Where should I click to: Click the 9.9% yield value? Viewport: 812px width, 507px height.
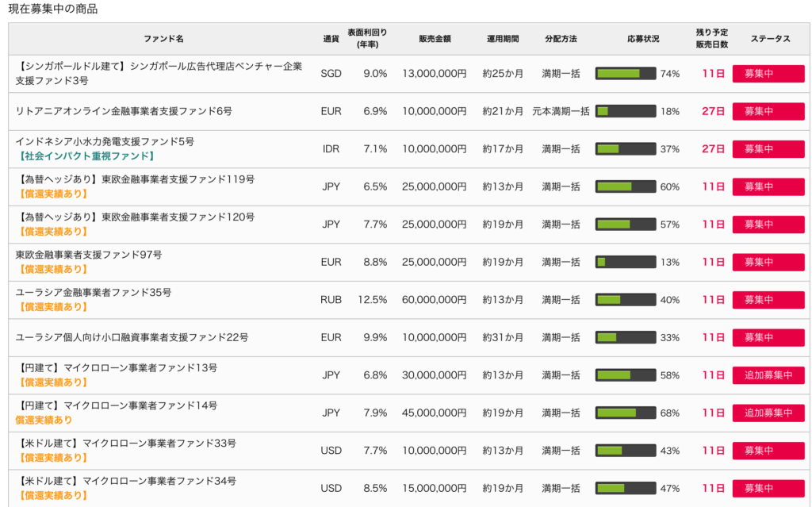pyautogui.click(x=375, y=337)
